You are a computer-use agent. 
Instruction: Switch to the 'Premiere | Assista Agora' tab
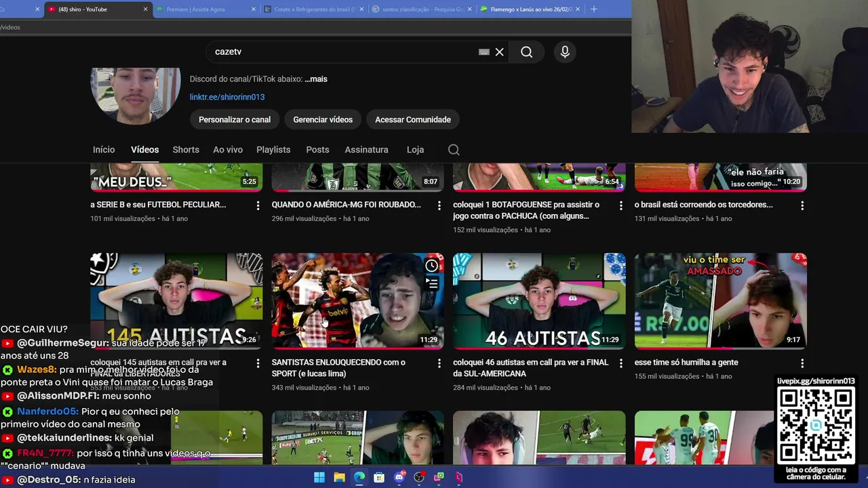point(206,9)
